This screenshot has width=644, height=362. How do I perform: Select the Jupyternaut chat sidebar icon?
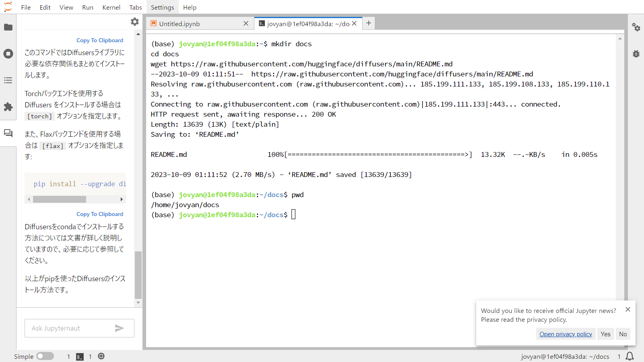coord(8,133)
